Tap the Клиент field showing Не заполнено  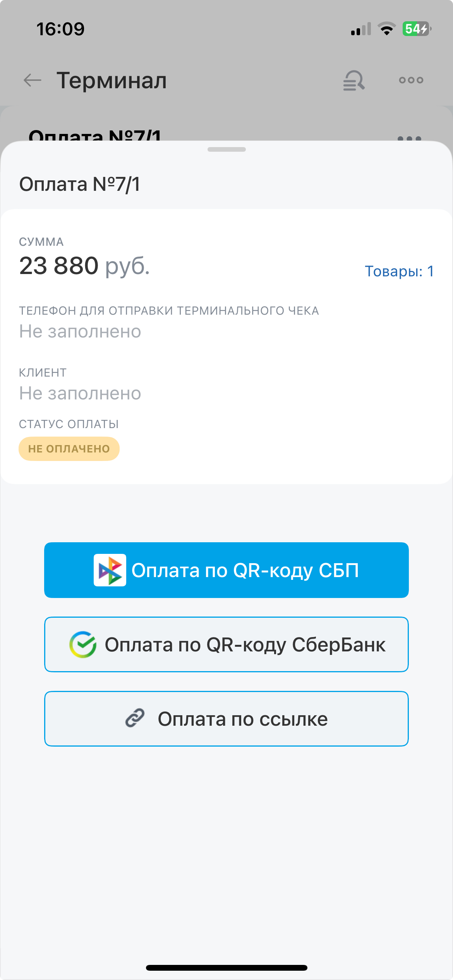tap(80, 394)
